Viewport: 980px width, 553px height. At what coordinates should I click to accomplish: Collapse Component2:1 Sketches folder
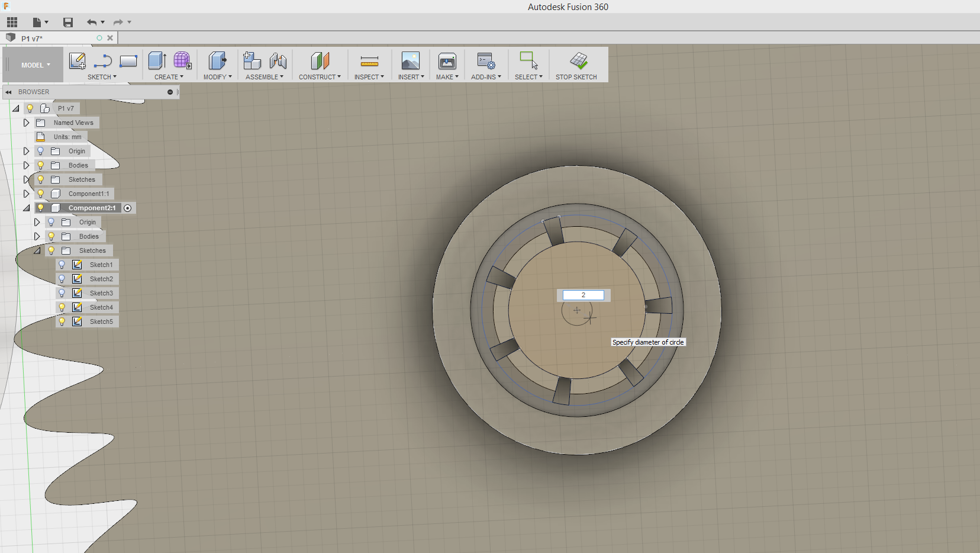[x=37, y=250]
